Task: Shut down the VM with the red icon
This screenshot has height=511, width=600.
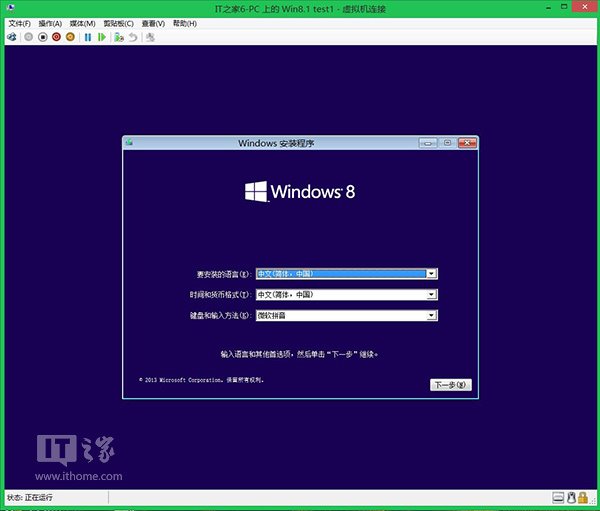Action: pyautogui.click(x=56, y=37)
